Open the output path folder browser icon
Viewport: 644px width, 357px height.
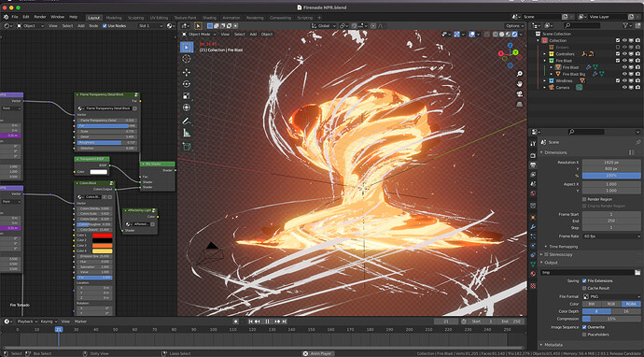tap(637, 272)
